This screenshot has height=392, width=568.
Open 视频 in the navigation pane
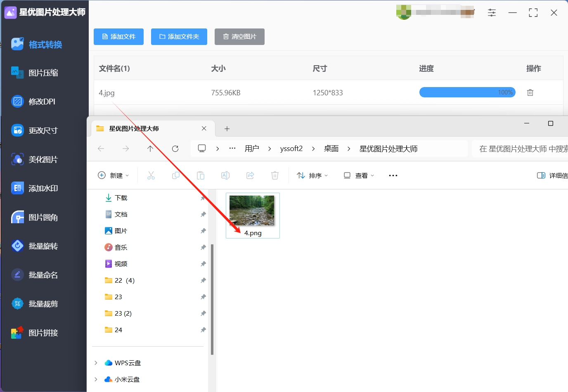tap(116, 264)
